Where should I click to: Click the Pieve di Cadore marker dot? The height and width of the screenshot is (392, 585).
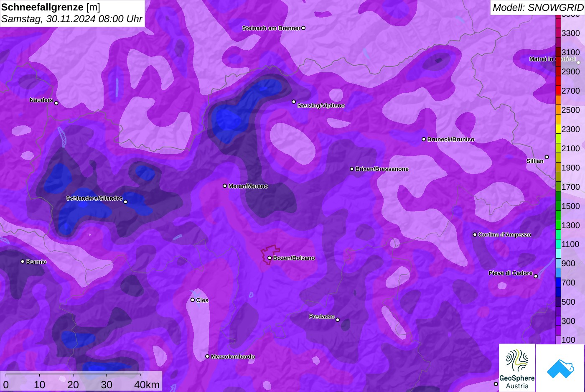[x=536, y=276]
